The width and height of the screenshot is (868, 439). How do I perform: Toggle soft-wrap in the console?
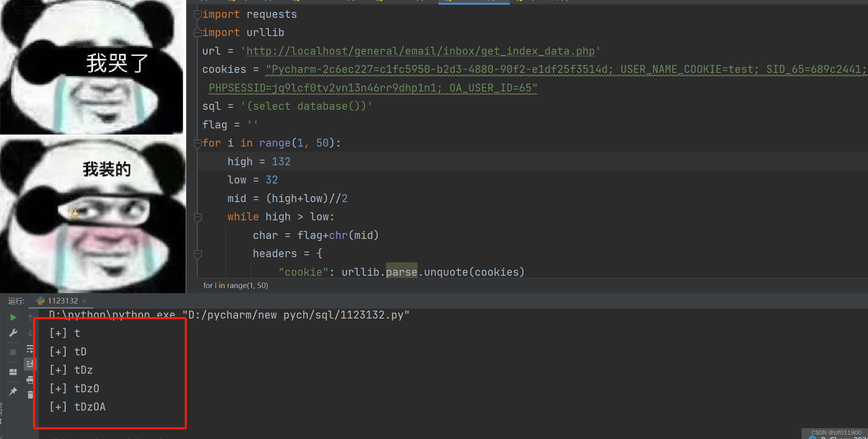[x=30, y=349]
